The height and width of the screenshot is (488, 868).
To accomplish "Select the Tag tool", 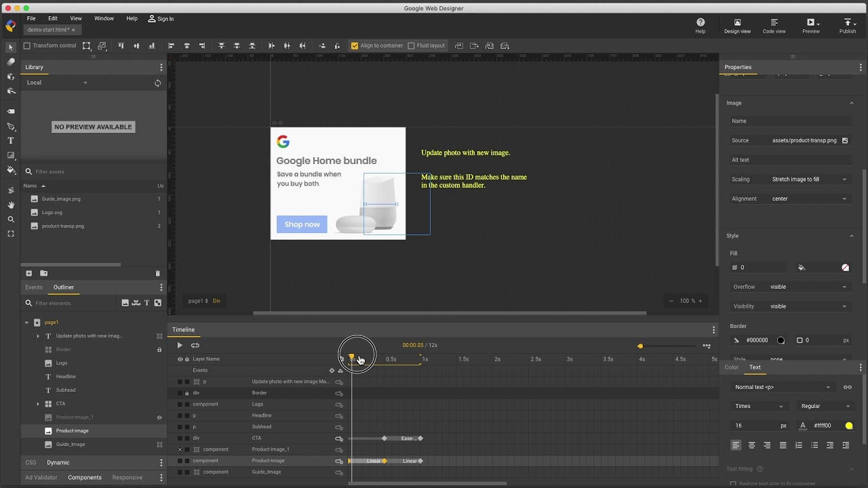I will 10,111.
